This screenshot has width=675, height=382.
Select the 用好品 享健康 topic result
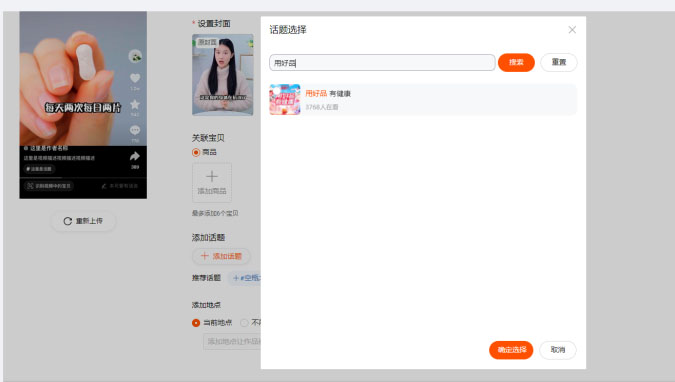(423, 99)
